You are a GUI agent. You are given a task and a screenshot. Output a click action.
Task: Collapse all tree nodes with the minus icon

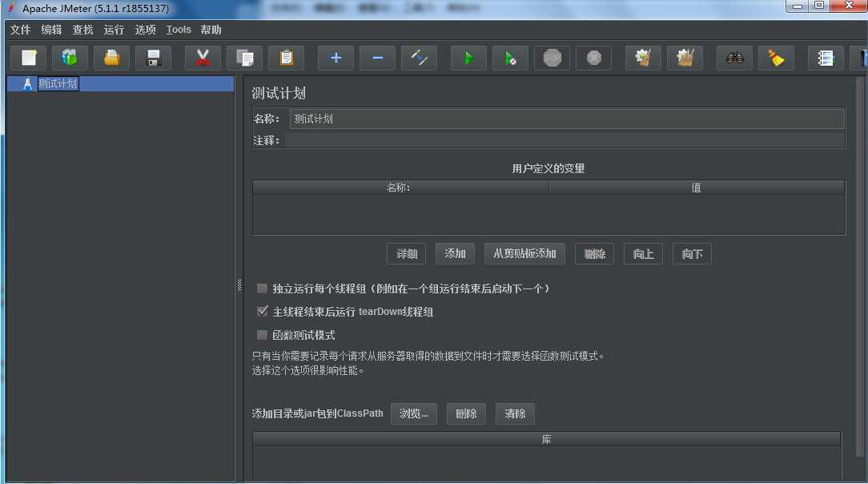[x=377, y=58]
